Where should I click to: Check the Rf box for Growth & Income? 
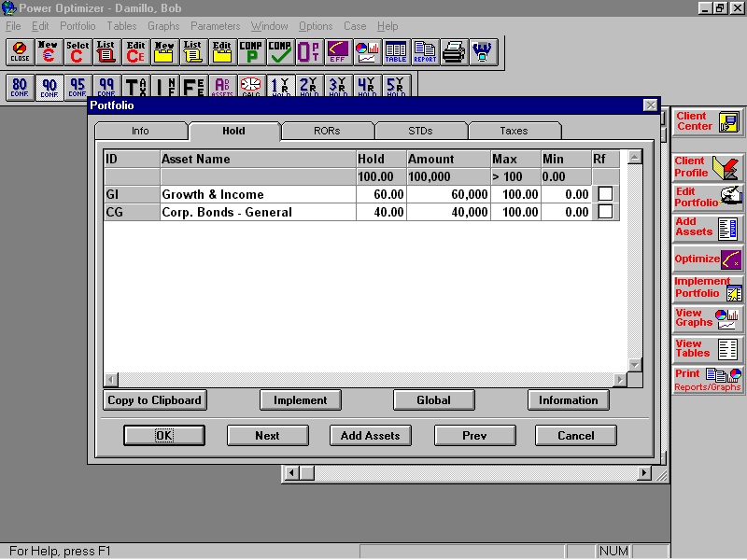pyautogui.click(x=603, y=195)
